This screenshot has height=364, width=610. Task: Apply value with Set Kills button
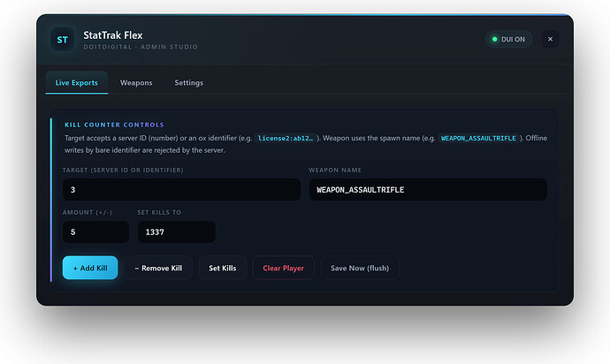coord(223,268)
